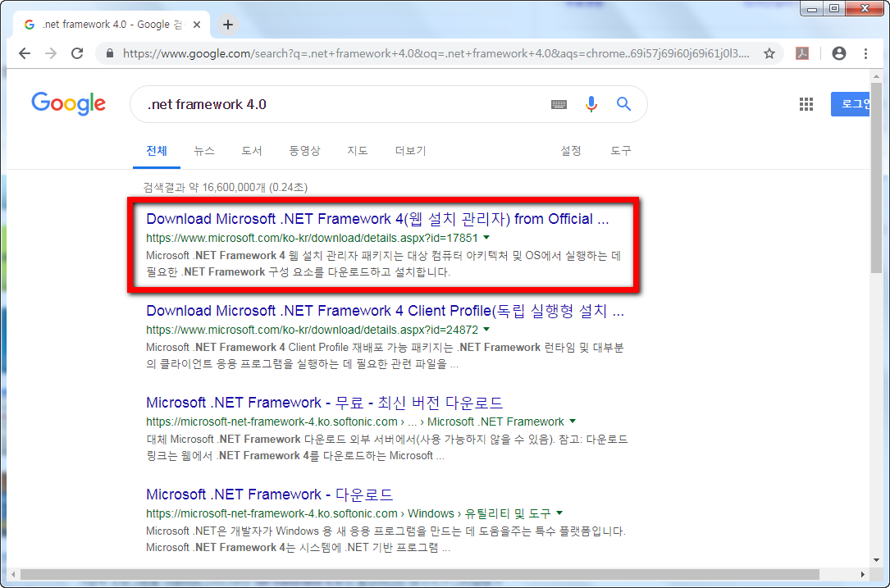Viewport: 890px width, 588px height.
Task: Click the browser forward arrow
Action: click(x=51, y=53)
